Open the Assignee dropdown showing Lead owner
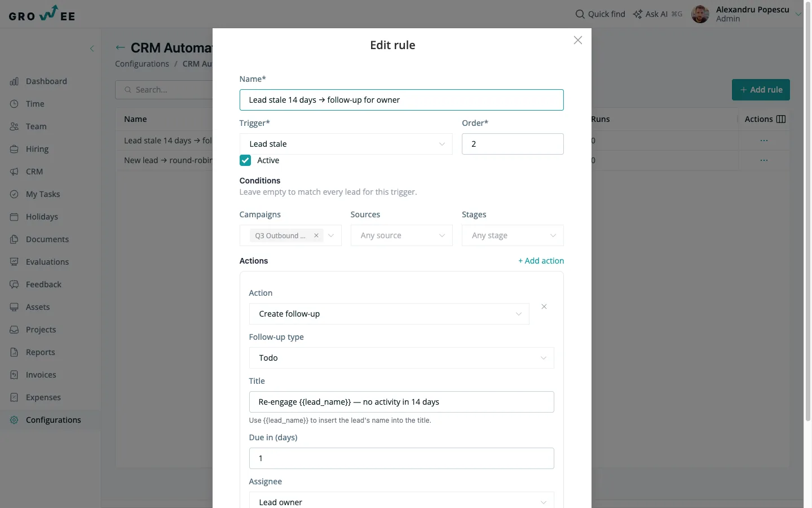The width and height of the screenshot is (812, 508). pyautogui.click(x=401, y=500)
